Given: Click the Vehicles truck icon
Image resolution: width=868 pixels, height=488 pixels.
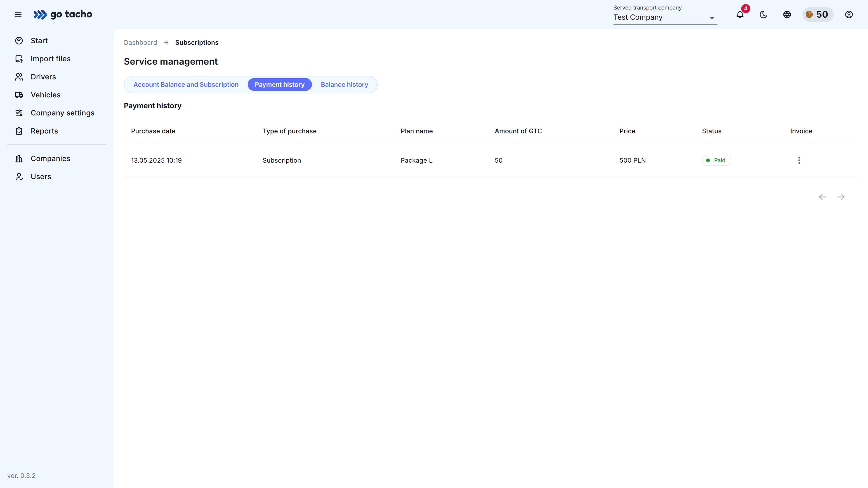Looking at the screenshot, I should click(19, 95).
